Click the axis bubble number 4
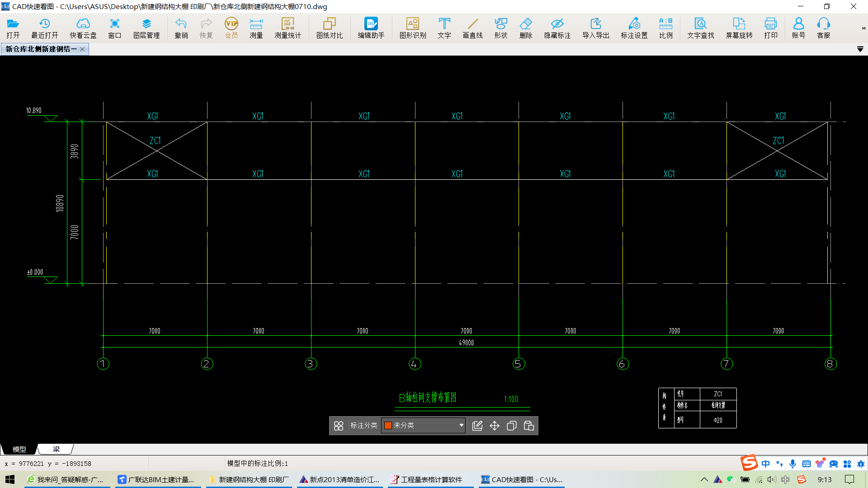 pos(415,364)
